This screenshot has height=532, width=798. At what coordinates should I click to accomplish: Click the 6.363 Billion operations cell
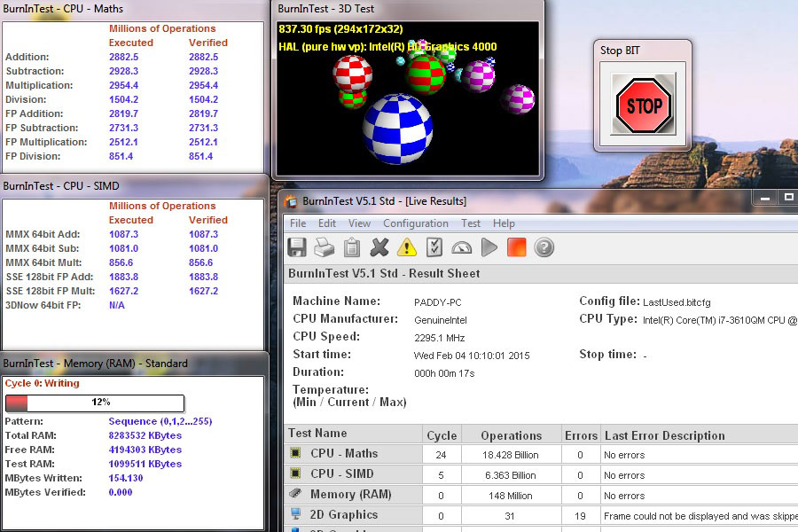pos(510,475)
